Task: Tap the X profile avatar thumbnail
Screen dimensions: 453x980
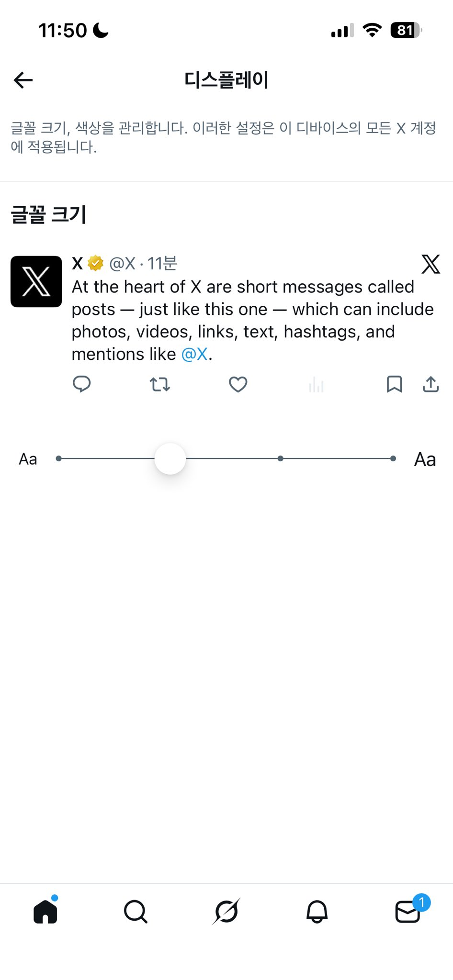Action: (x=36, y=281)
